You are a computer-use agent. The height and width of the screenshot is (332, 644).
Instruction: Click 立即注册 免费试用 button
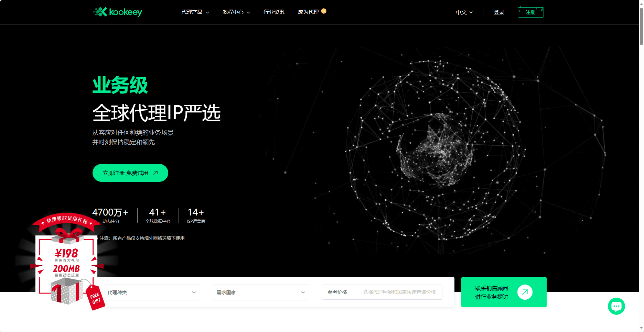(130, 173)
